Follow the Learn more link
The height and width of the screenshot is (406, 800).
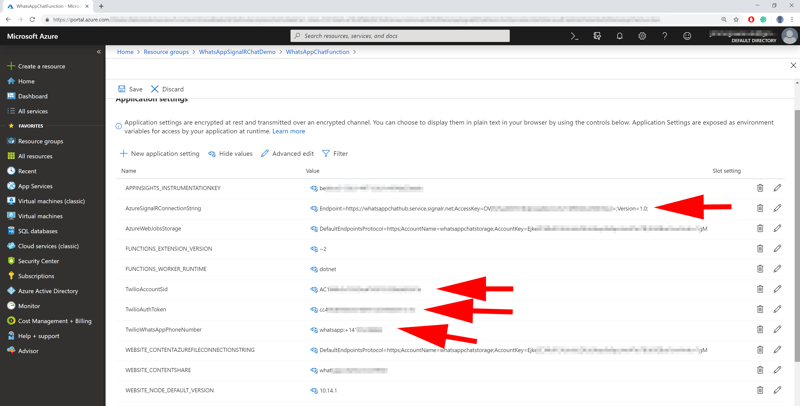289,131
